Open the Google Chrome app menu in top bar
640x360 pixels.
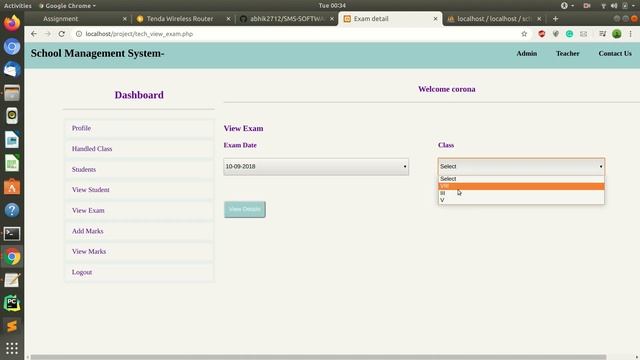click(67, 6)
